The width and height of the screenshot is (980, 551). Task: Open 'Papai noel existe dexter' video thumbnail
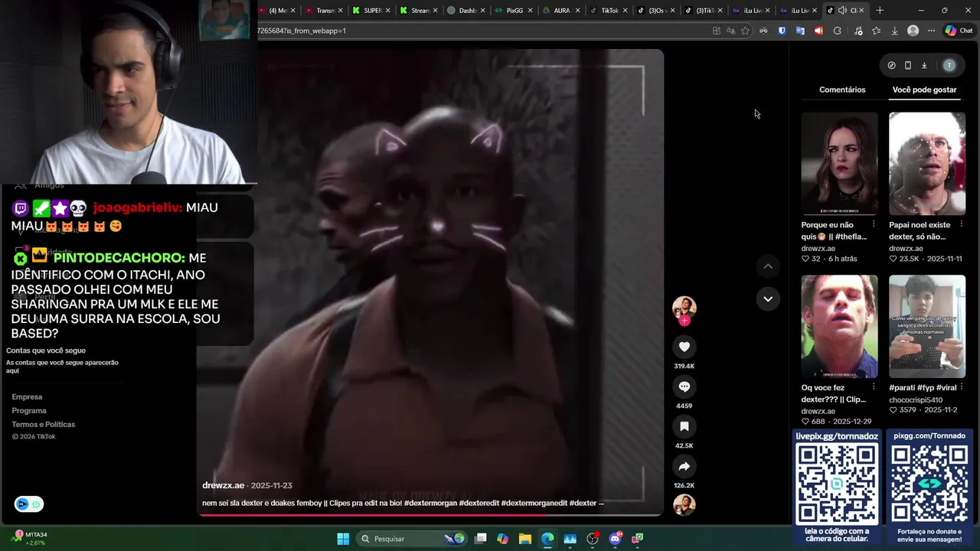point(927,164)
